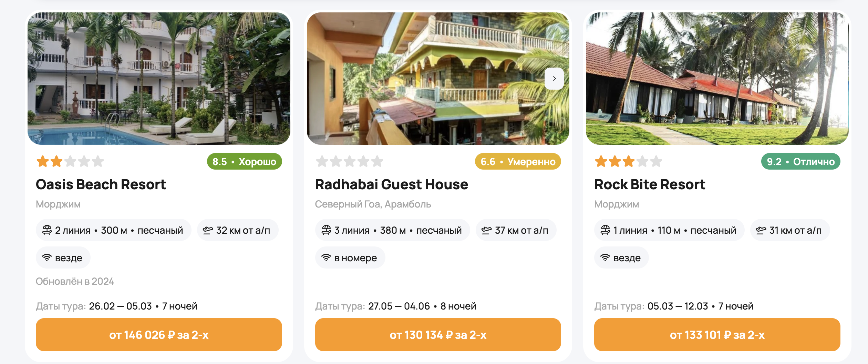Screen dimensions: 868x364
Task: Click the Rock Bite Resort bungalow photo
Action: pos(717,79)
